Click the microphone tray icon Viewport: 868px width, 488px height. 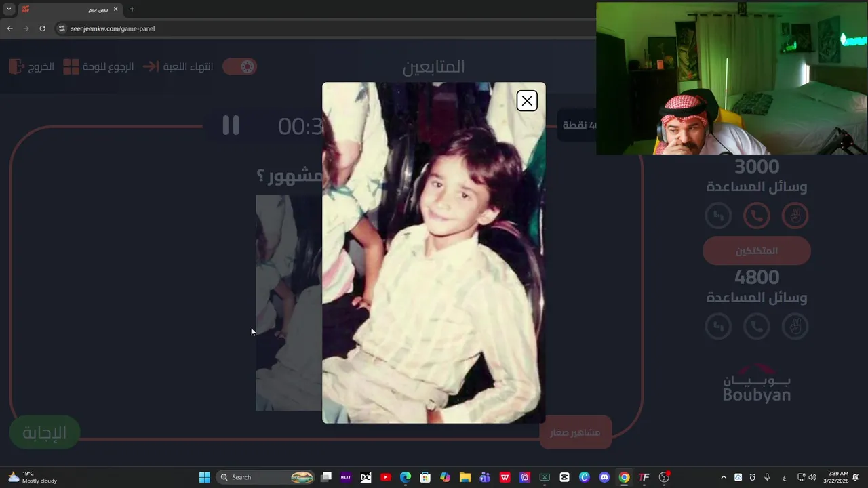click(x=767, y=477)
